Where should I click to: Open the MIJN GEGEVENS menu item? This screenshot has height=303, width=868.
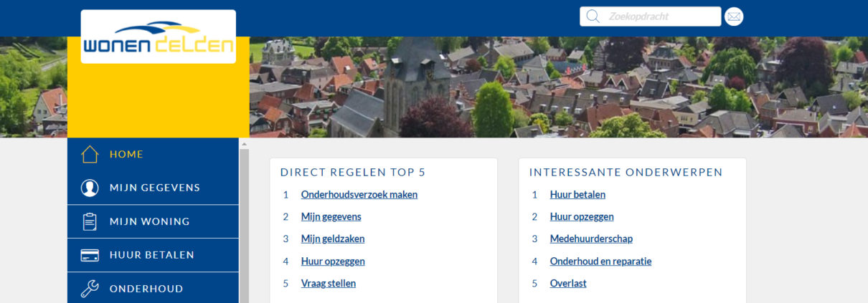[x=153, y=188]
